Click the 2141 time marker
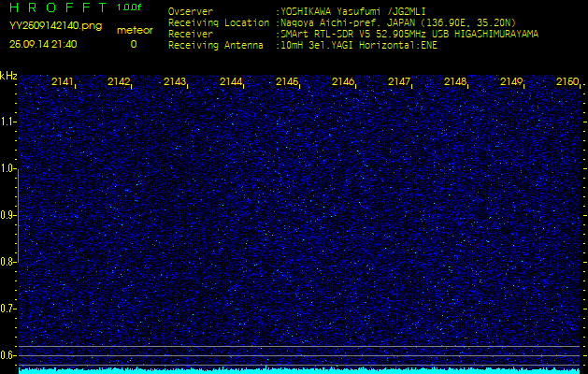 pos(63,82)
